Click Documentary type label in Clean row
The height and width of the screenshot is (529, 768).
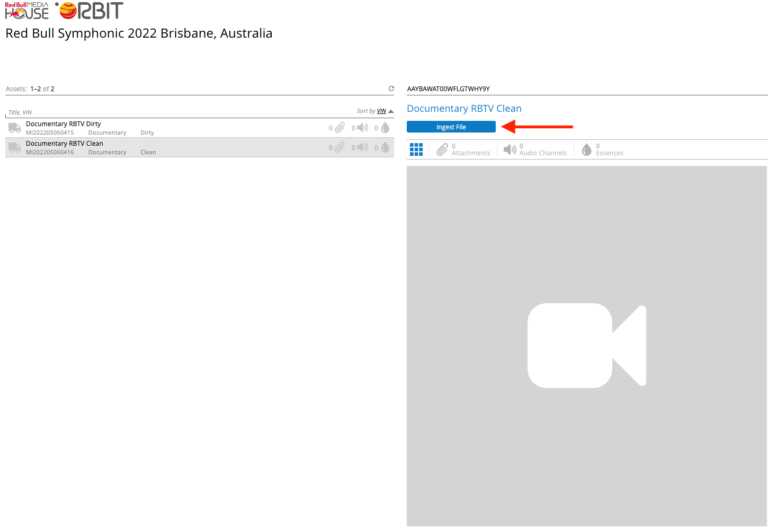pos(107,152)
